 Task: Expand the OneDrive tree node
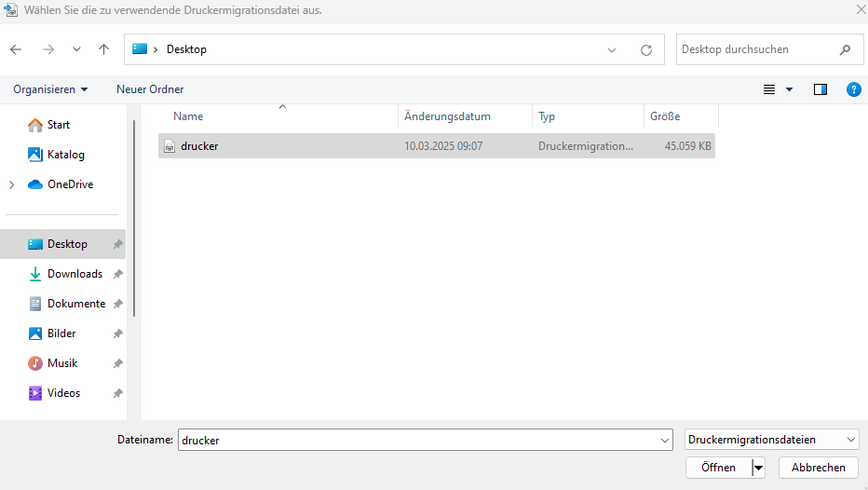tap(11, 184)
